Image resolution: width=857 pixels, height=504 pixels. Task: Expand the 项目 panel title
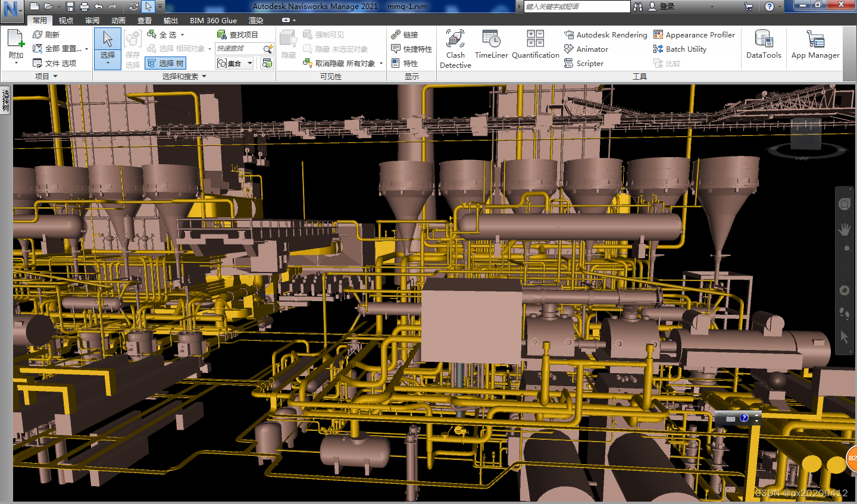click(46, 76)
